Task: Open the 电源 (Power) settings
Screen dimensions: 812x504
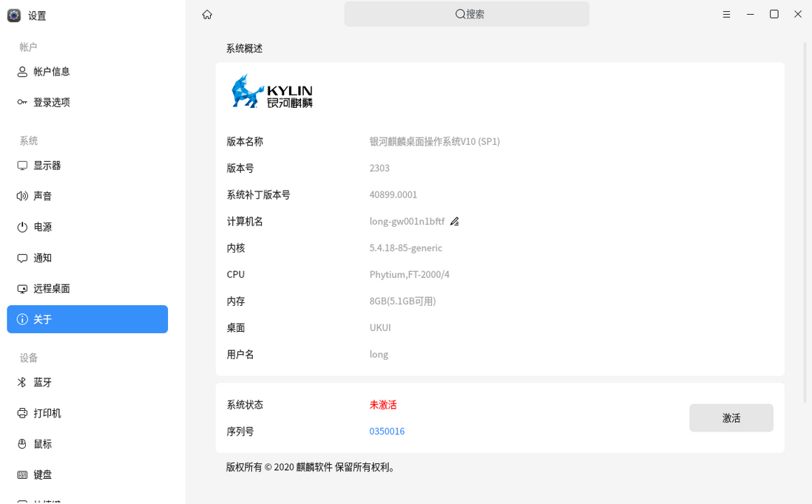Action: pos(41,227)
